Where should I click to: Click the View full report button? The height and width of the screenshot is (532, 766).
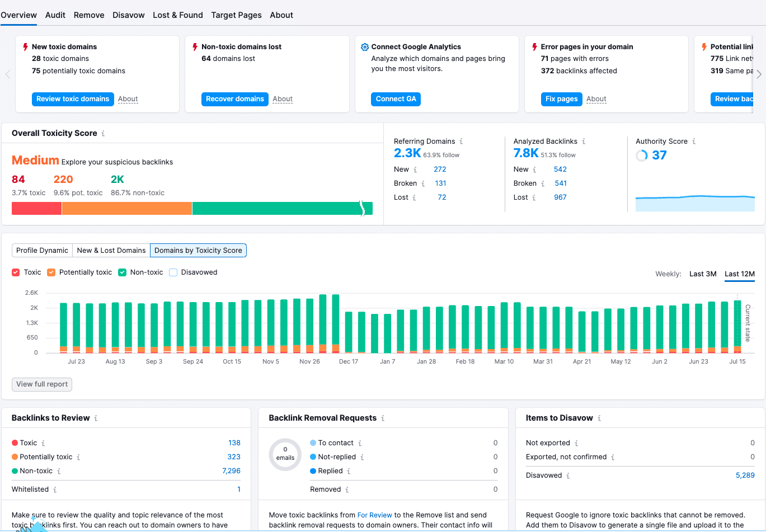(x=42, y=384)
